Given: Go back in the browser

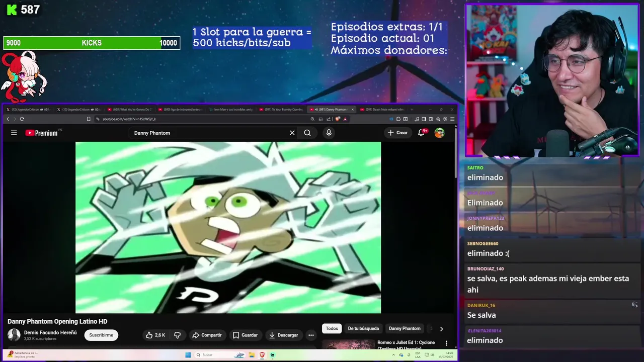Looking at the screenshot, I should (x=8, y=119).
